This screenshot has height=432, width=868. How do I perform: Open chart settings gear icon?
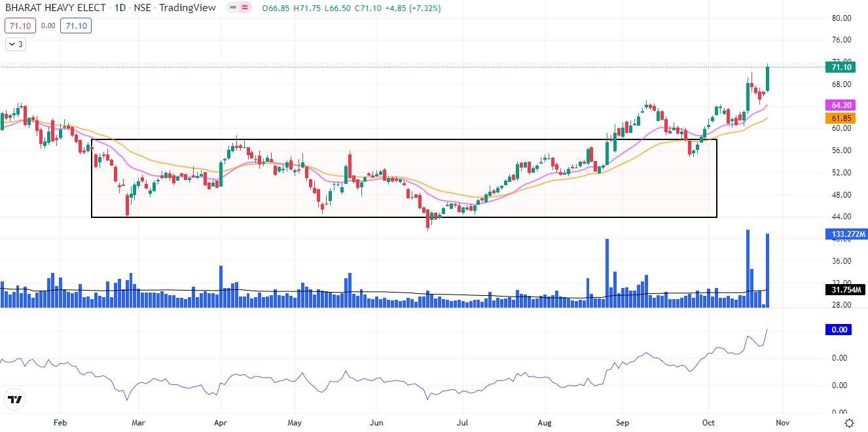(849, 423)
